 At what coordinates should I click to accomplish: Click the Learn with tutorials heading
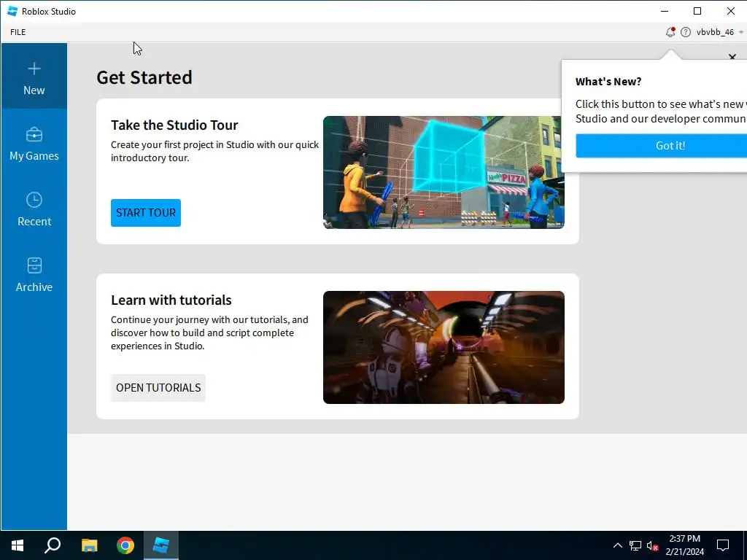[171, 300]
